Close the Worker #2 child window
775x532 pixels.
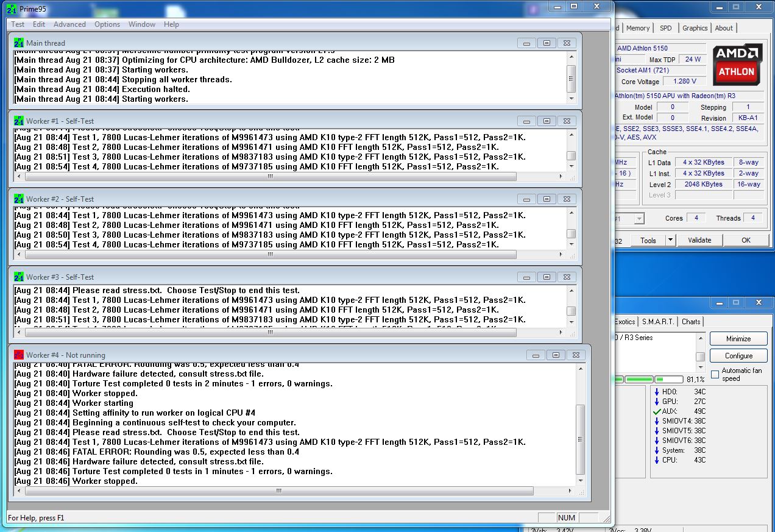567,199
